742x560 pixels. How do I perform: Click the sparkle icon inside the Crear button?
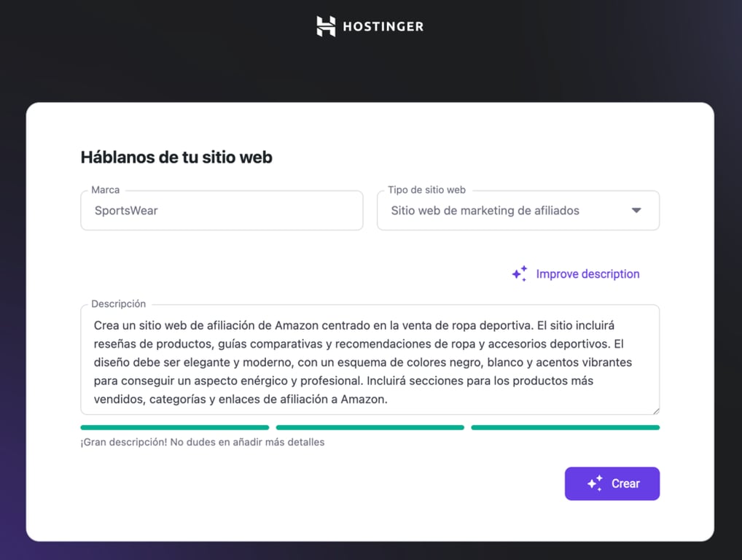(593, 483)
